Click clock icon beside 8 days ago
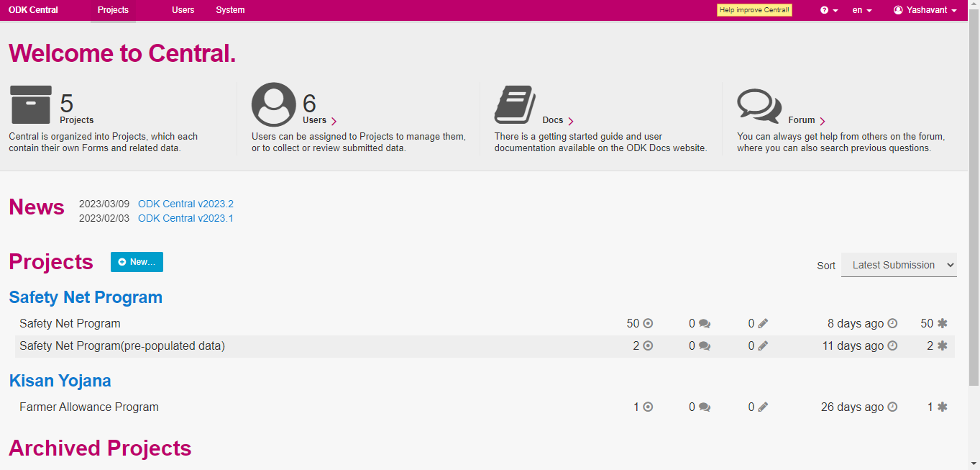Image resolution: width=980 pixels, height=470 pixels. [892, 324]
